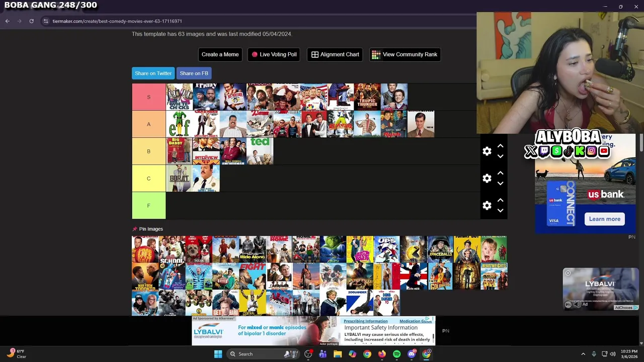644x362 pixels.
Task: Select the orange A tier label
Action: coord(148,124)
